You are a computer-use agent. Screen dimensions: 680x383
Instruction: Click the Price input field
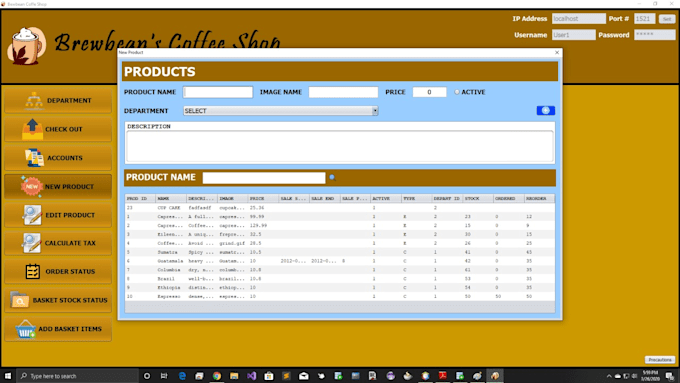click(429, 92)
